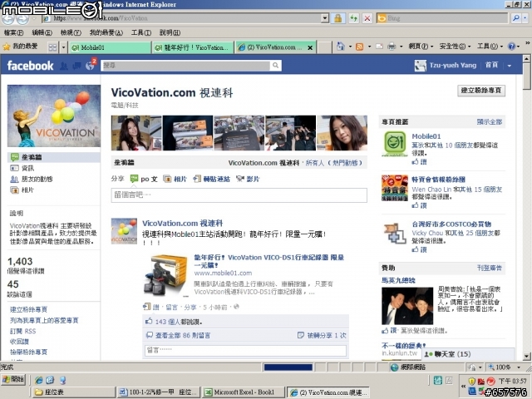
Task: Click the IE stop button
Action: [367, 18]
